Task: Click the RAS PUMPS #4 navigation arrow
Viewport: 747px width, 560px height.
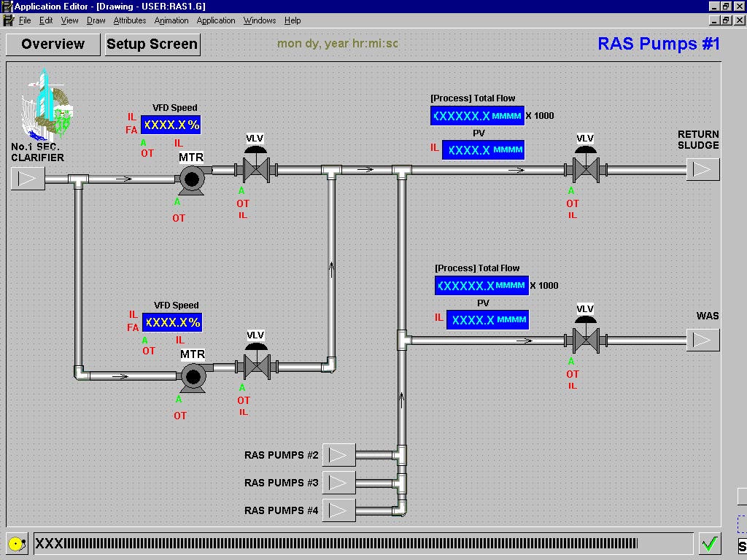Action: pyautogui.click(x=338, y=510)
